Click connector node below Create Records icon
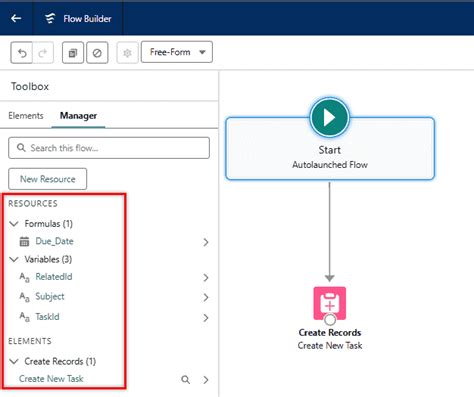The image size is (474, 397). [330, 320]
